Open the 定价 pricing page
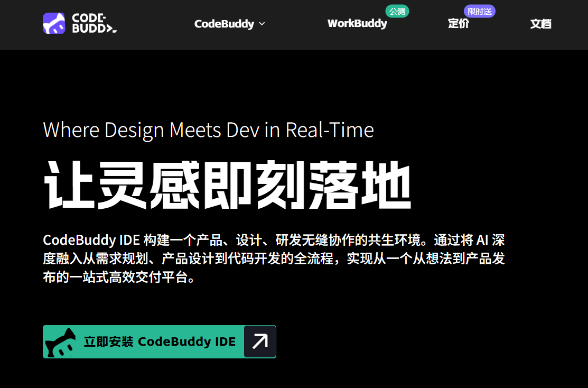Screen dimensions: 588x388 click(x=458, y=23)
